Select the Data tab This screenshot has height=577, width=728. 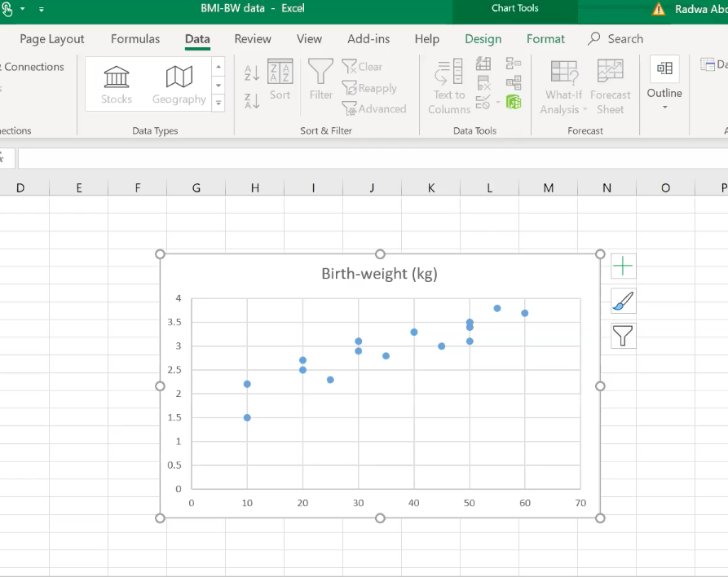pyautogui.click(x=197, y=39)
